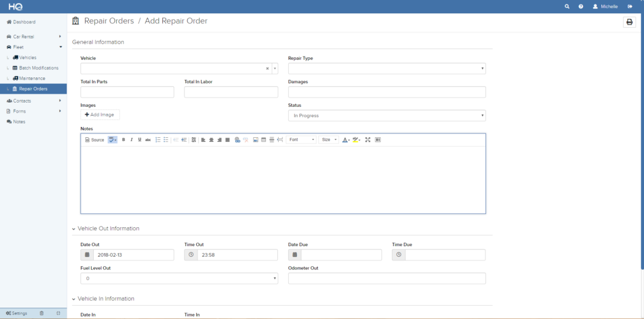Click the Show Blocks icon
This screenshot has height=319, width=644.
tap(378, 140)
